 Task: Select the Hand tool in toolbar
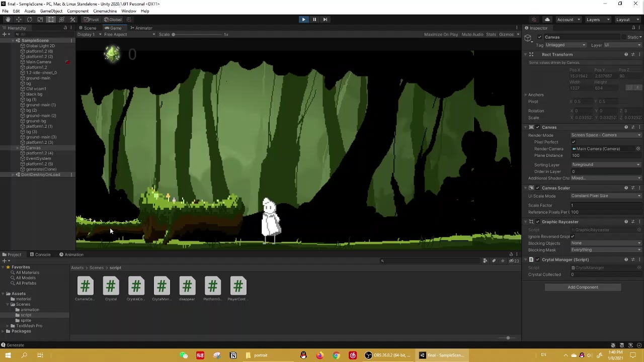click(8, 20)
